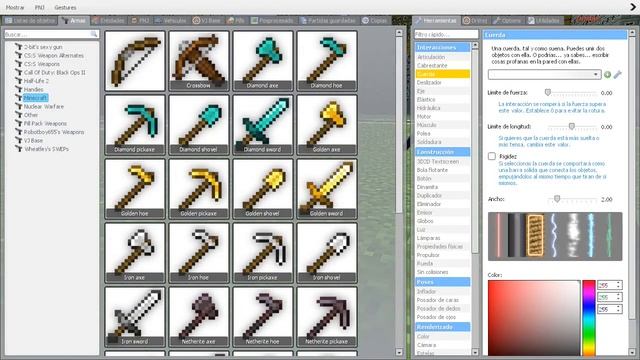The image size is (640, 360).
Task: Click the Iron shovel icon
Action: [327, 253]
